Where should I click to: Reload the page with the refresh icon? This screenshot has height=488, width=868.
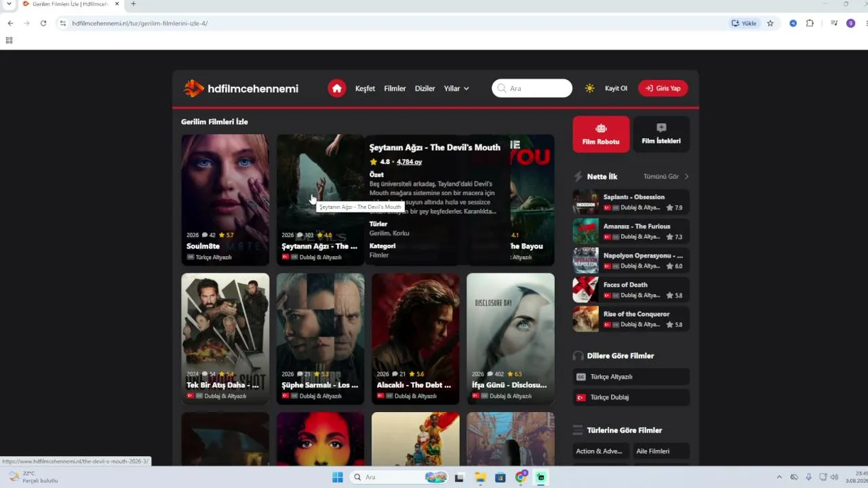tap(43, 23)
